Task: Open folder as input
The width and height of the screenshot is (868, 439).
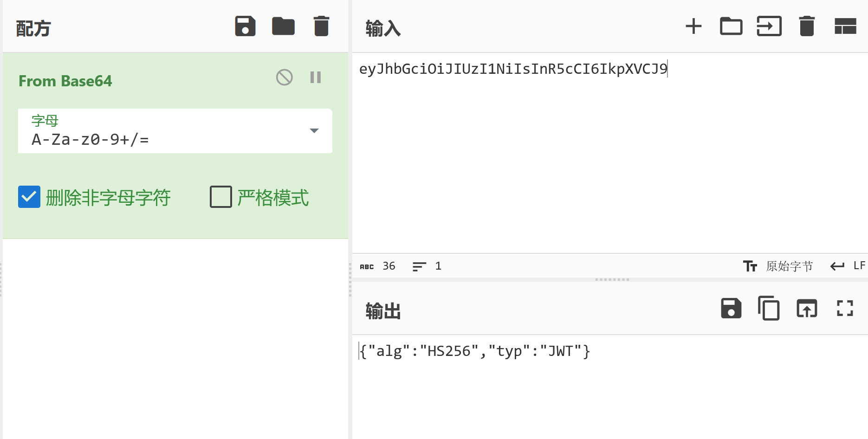Action: (731, 26)
